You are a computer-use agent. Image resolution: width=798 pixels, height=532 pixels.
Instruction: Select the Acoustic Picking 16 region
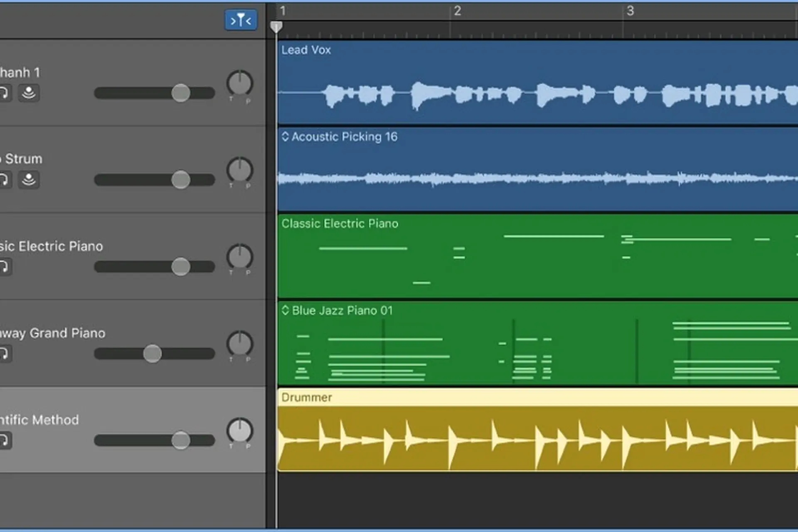point(538,169)
